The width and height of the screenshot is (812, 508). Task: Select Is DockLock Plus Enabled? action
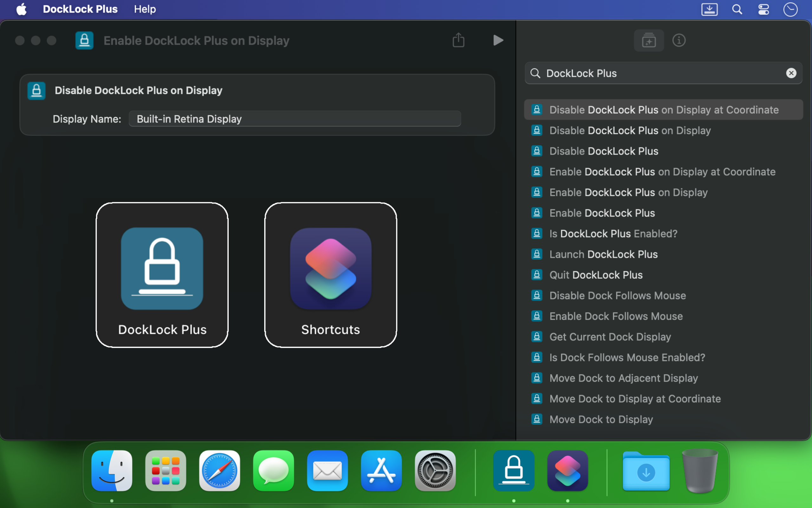point(663,233)
